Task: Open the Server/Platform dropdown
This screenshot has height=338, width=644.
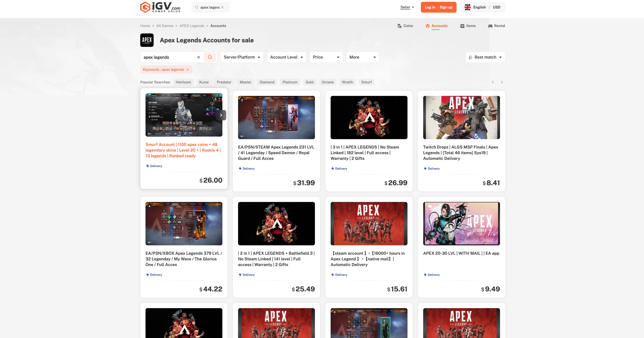Action: tap(242, 57)
